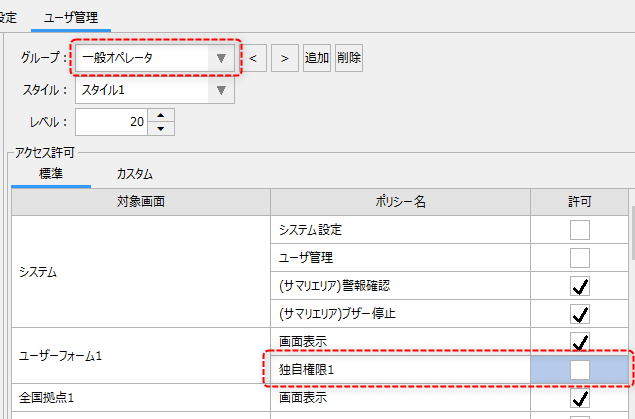Enable the ユーザ管理 policy checkbox
Image resolution: width=635 pixels, height=419 pixels.
580,258
